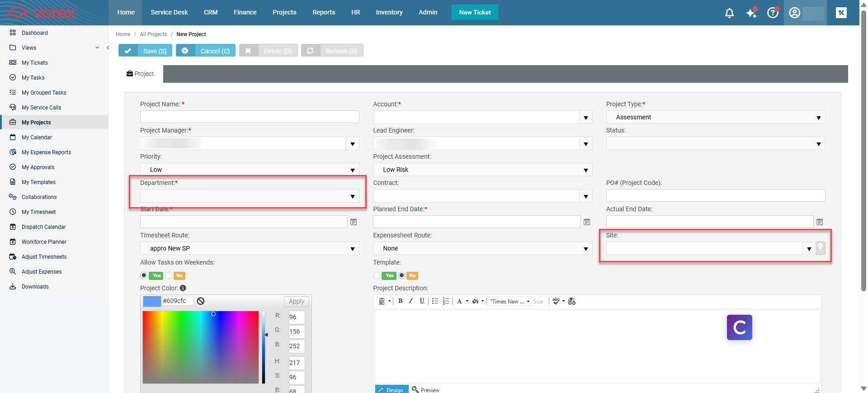868x393 pixels.
Task: Open the Actual End Date calendar
Action: pyautogui.click(x=819, y=222)
